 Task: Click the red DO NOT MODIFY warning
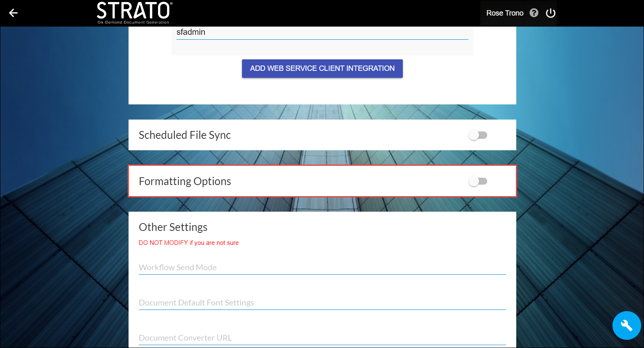coord(188,243)
